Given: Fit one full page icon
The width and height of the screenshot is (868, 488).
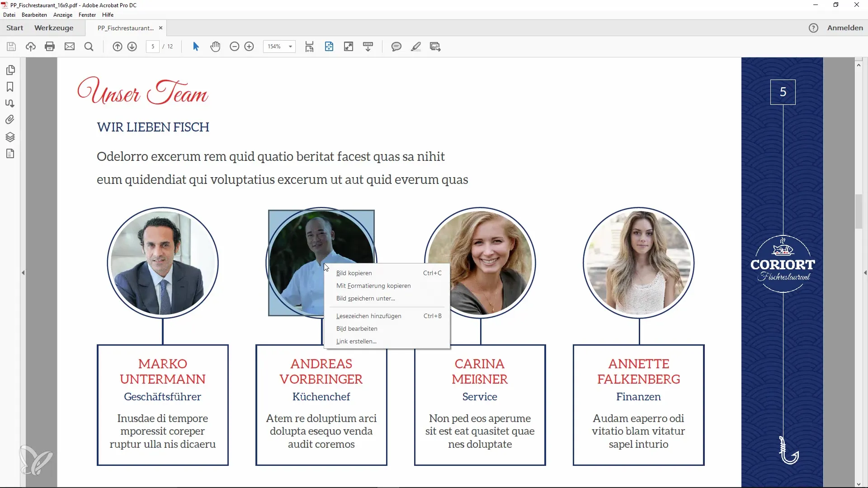Looking at the screenshot, I should [329, 47].
